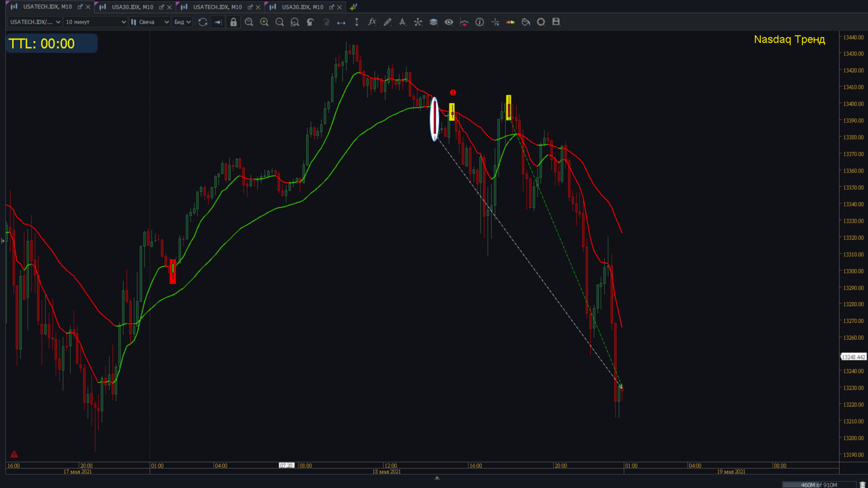The height and width of the screenshot is (488, 868).
Task: Click the current price tag 13248.442
Action: pyautogui.click(x=853, y=357)
